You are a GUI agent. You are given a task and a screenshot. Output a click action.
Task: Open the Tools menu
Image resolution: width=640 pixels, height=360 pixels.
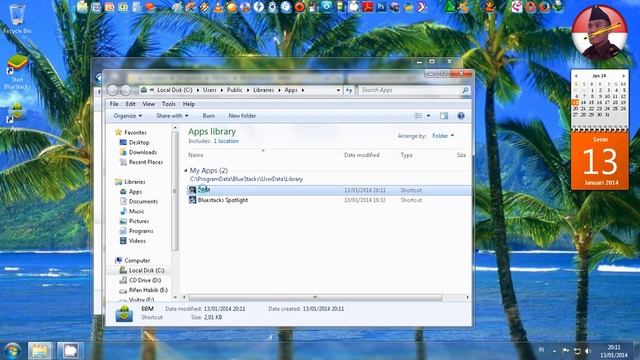click(x=169, y=104)
